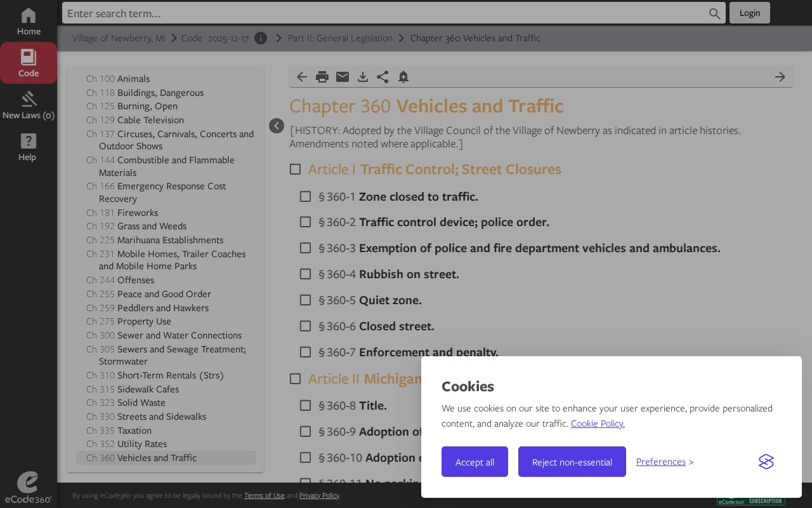The width and height of the screenshot is (812, 508).
Task: Click the Login button
Action: click(x=750, y=13)
